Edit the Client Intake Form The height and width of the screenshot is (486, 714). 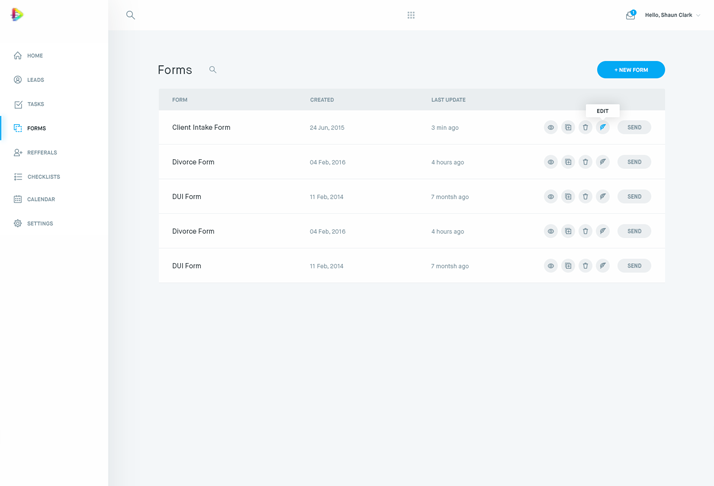603,128
